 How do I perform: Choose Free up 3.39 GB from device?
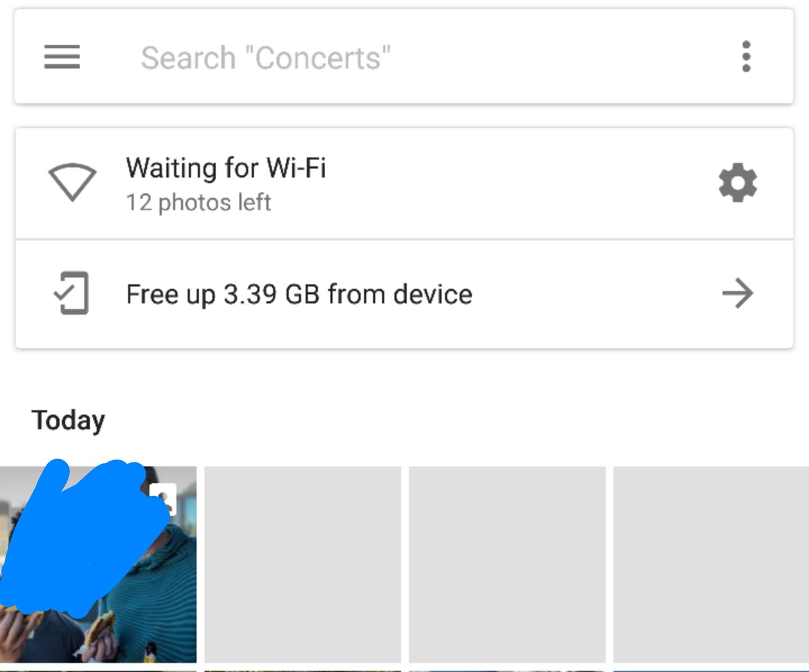[404, 294]
